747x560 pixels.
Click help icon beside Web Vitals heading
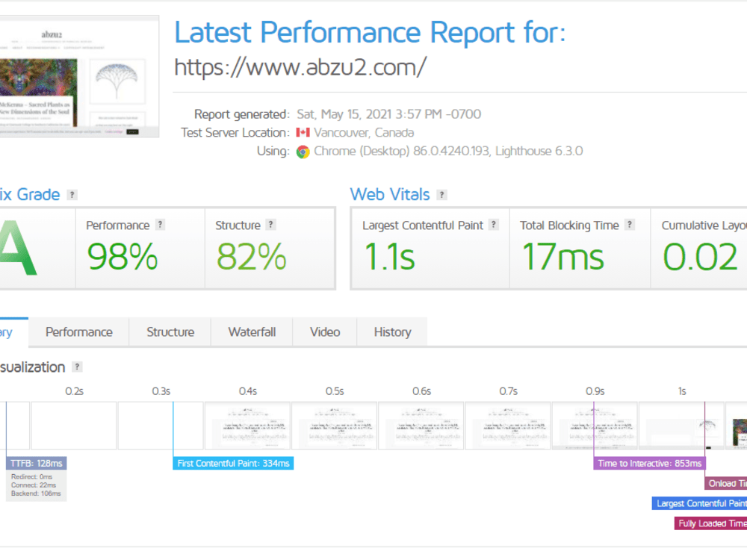click(x=441, y=195)
